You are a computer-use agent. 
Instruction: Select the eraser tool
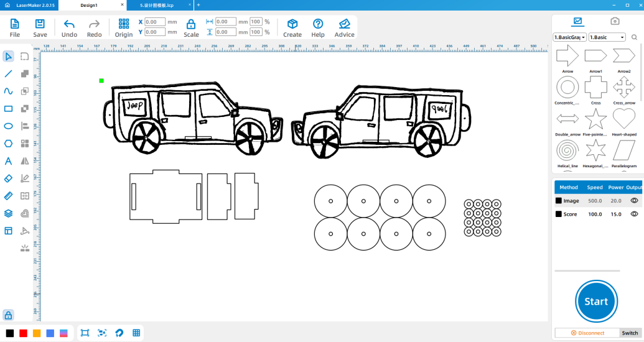tap(8, 178)
